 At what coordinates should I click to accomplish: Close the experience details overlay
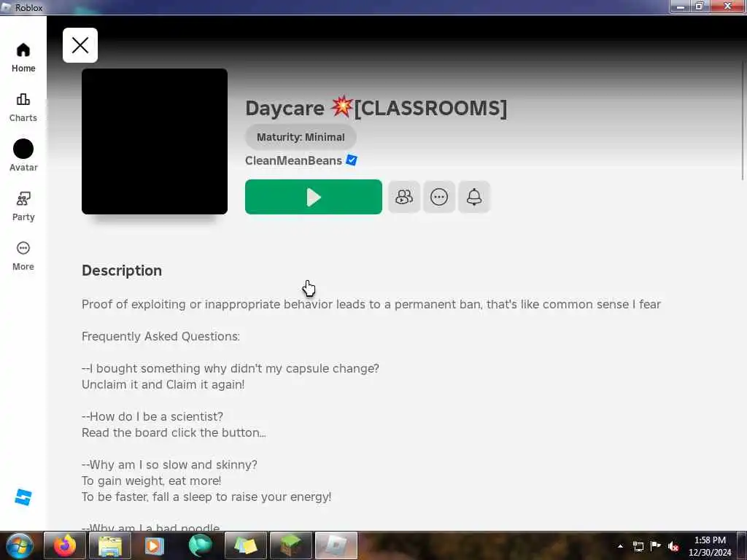tap(80, 45)
